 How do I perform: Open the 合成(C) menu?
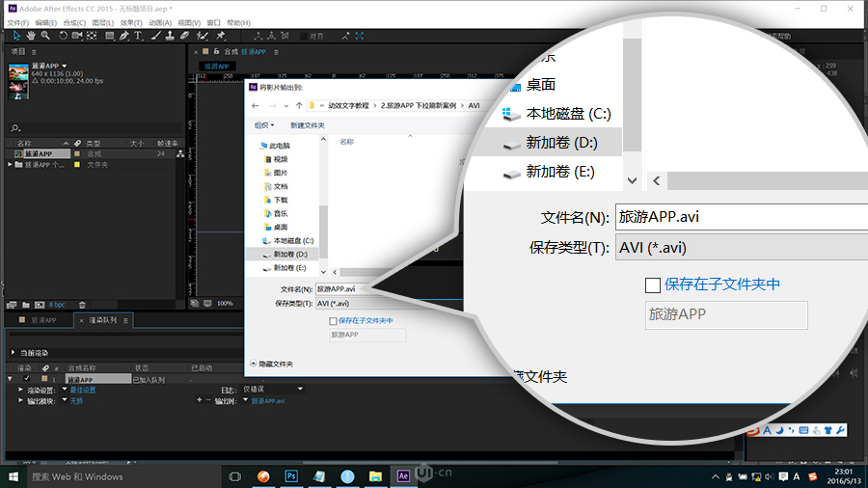point(74,22)
